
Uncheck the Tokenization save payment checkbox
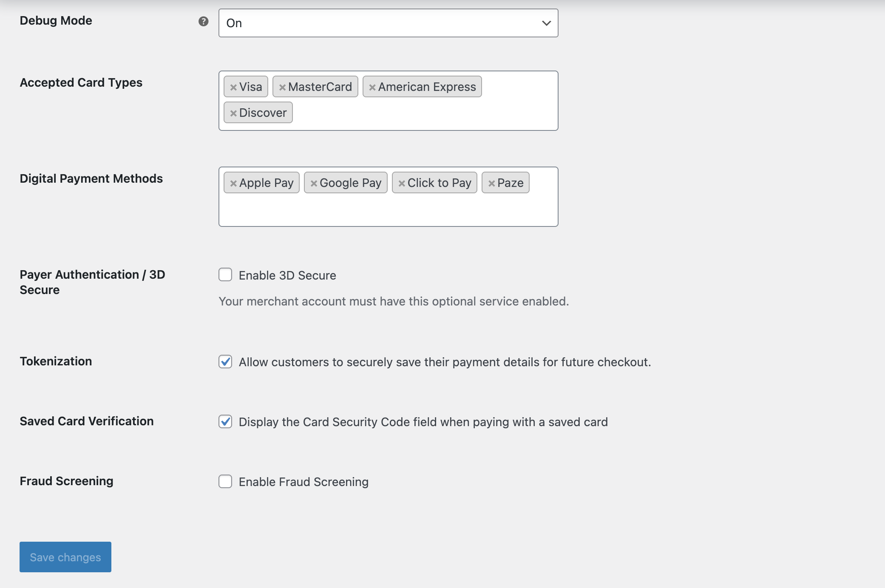pyautogui.click(x=225, y=362)
